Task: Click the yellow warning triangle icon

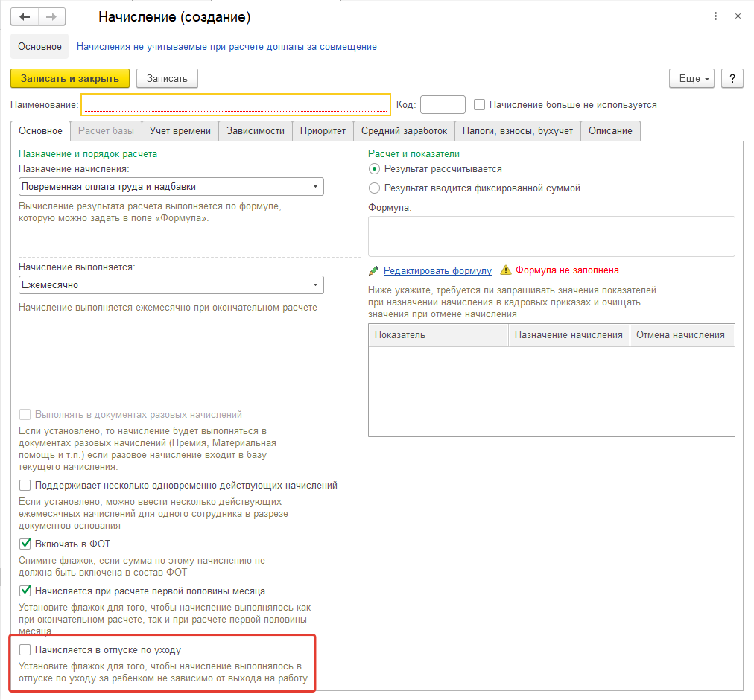Action: click(505, 270)
